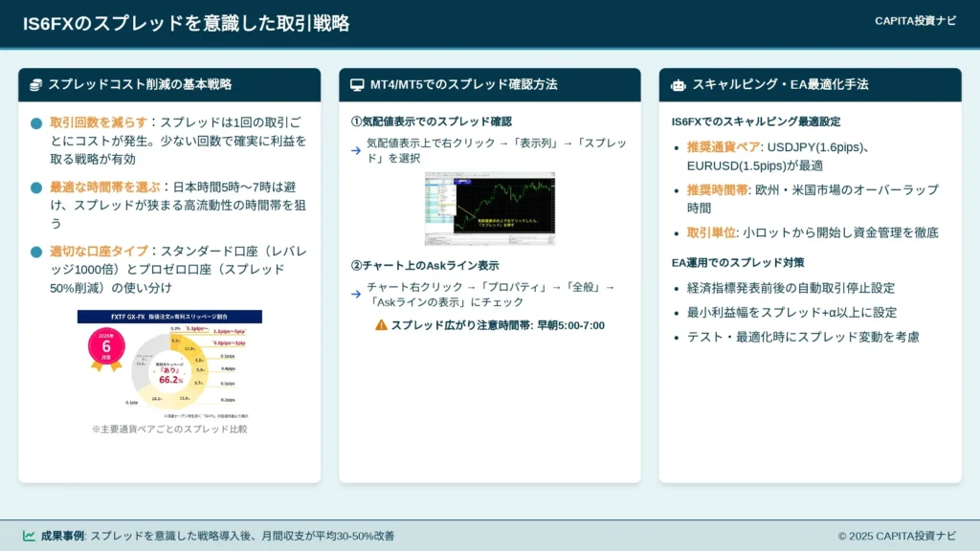Select the heading スキャルピング・EA最適化手法

[x=780, y=85]
